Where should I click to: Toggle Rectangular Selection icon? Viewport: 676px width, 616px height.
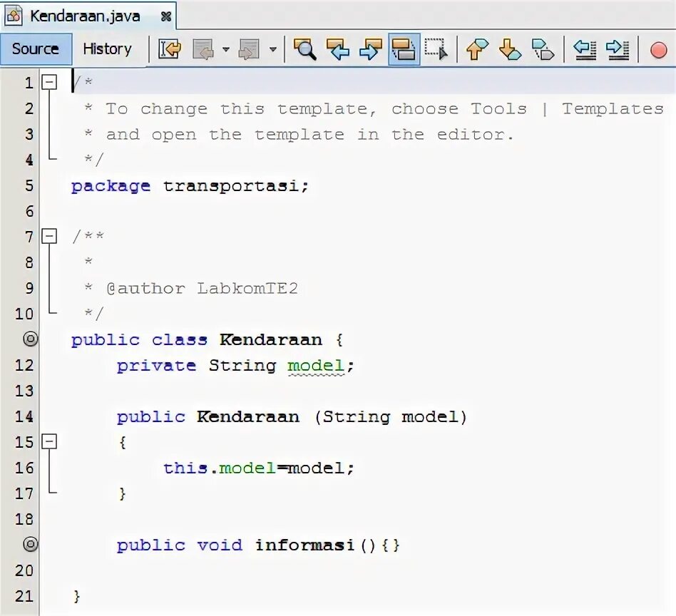click(436, 48)
